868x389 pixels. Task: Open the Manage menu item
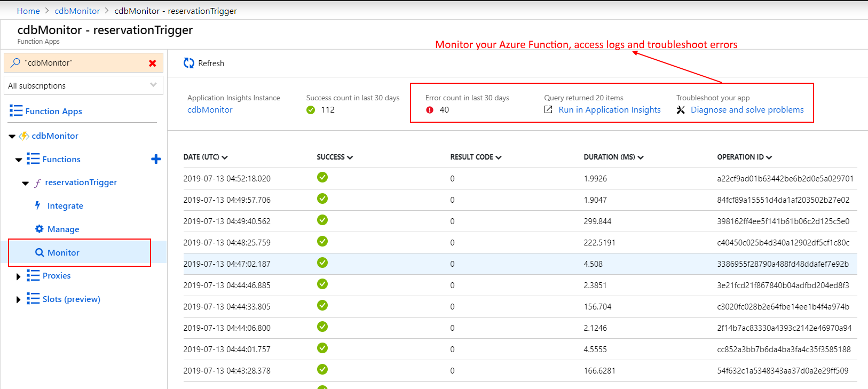point(64,229)
